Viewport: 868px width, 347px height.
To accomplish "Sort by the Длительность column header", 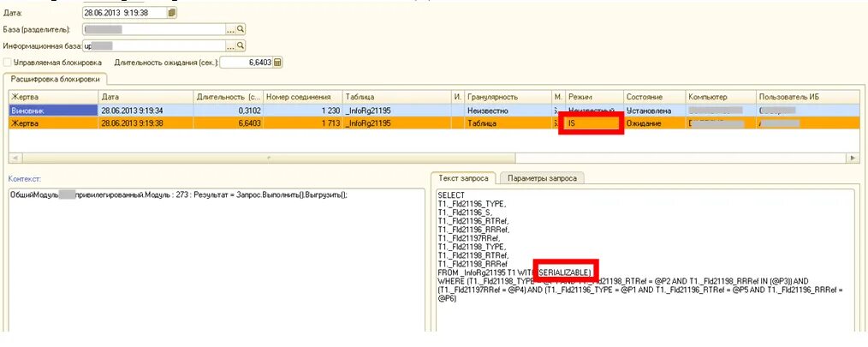I will [228, 97].
